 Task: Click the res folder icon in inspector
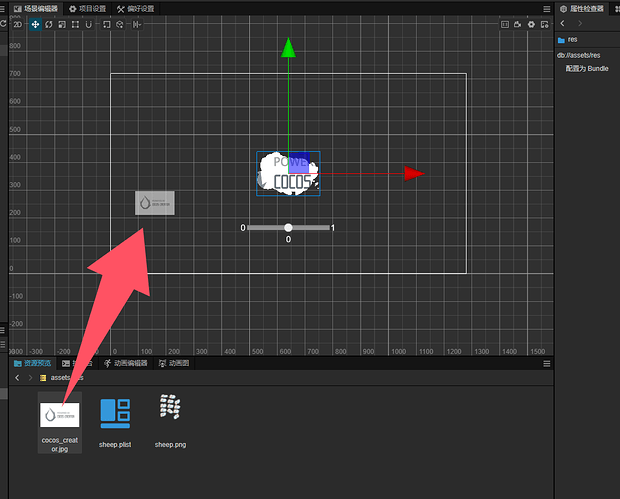(x=561, y=40)
